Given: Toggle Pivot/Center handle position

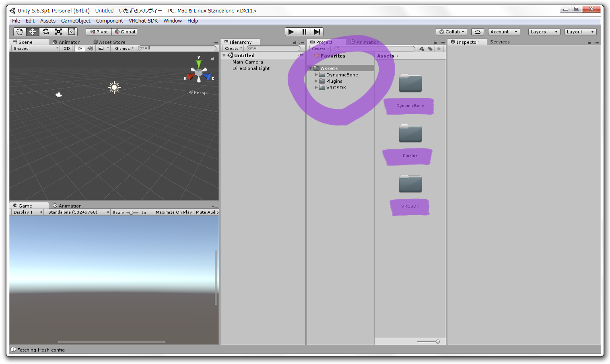Looking at the screenshot, I should [x=99, y=32].
